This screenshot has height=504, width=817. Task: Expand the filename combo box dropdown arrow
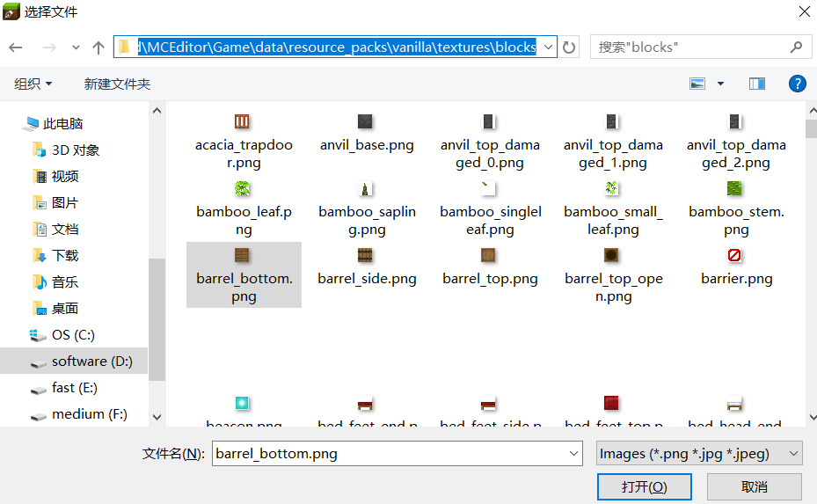point(573,454)
